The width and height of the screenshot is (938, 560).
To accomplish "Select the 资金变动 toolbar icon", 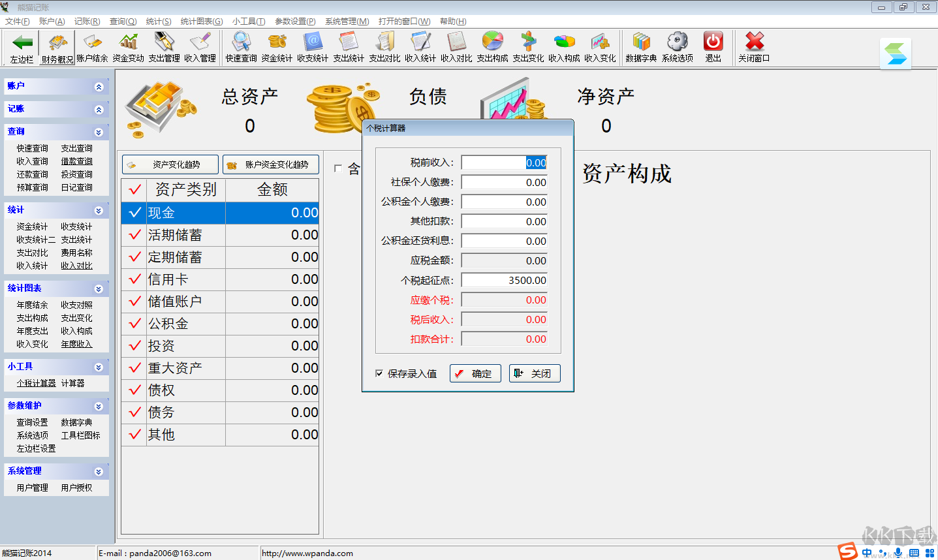I will (x=128, y=46).
